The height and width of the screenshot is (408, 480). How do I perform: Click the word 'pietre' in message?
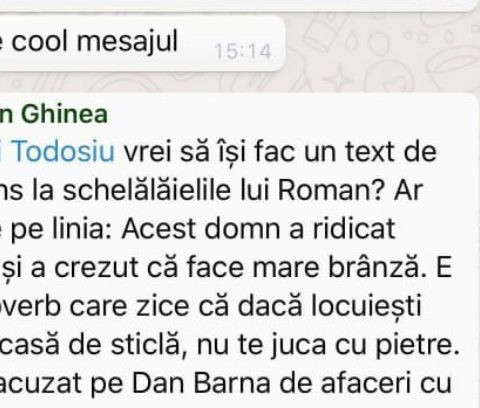[415, 345]
